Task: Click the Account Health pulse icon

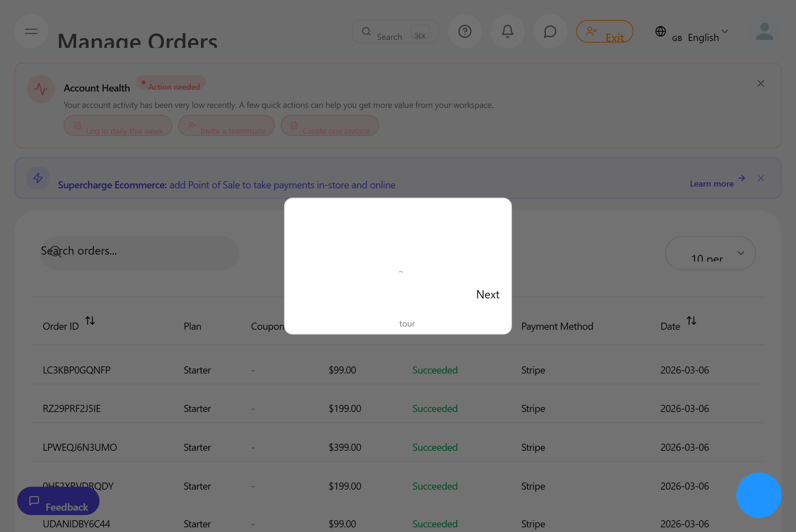Action: pos(41,89)
